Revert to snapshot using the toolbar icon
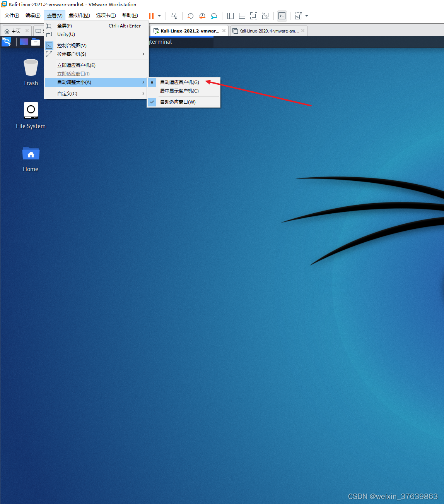The width and height of the screenshot is (444, 504). click(202, 16)
